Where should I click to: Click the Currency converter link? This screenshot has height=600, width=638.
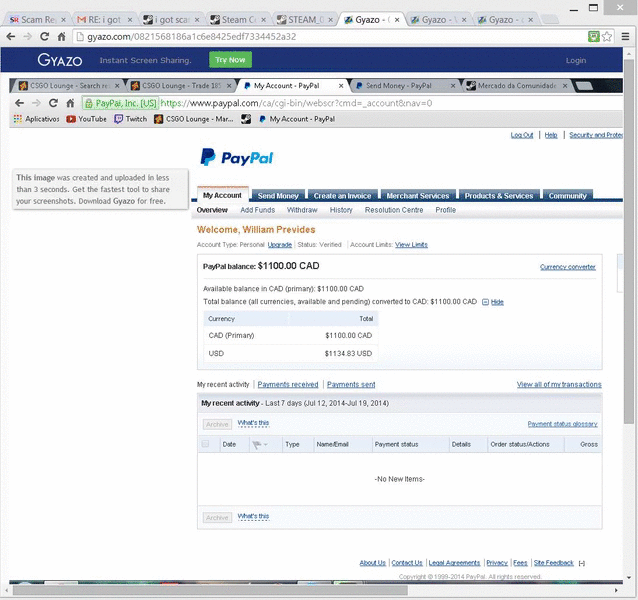(x=568, y=267)
